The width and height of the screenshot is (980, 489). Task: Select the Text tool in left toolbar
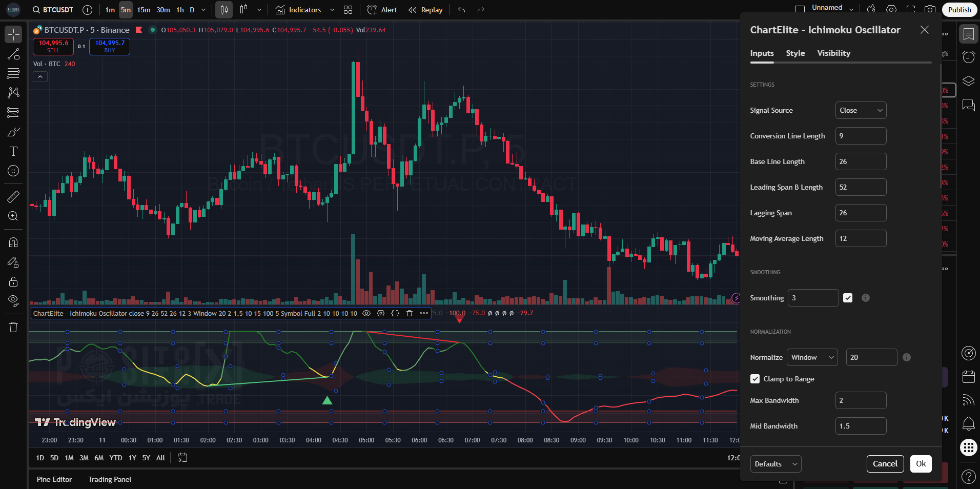tap(13, 151)
